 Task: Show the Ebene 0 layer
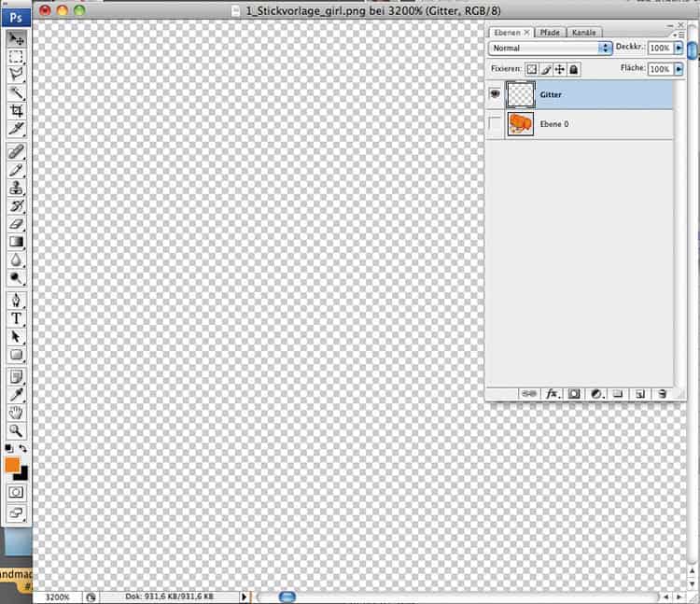(x=496, y=124)
